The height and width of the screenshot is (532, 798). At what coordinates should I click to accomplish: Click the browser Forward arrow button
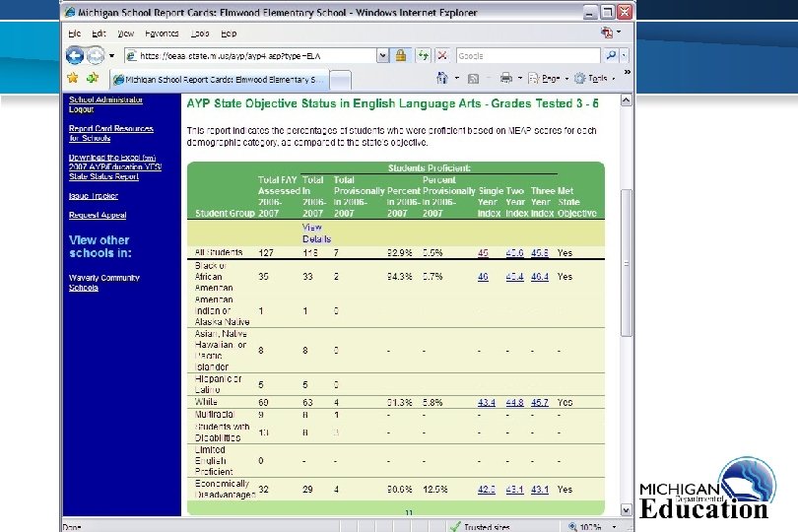(95, 55)
